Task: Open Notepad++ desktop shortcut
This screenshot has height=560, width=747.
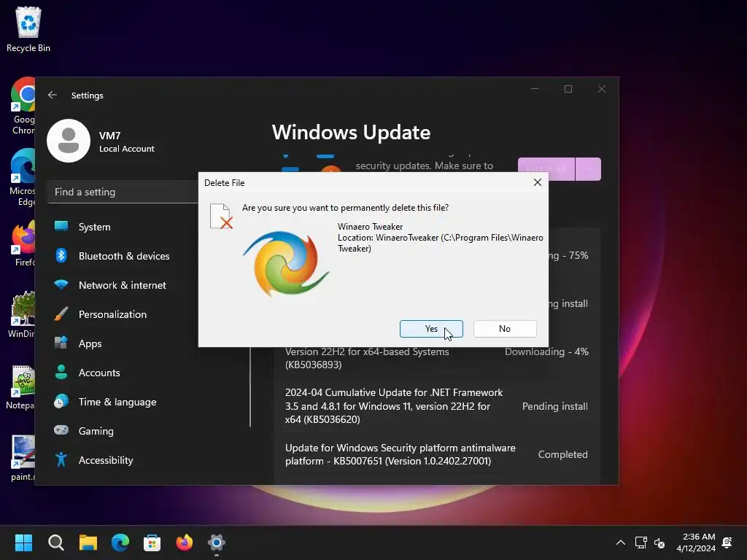Action: pos(22,386)
